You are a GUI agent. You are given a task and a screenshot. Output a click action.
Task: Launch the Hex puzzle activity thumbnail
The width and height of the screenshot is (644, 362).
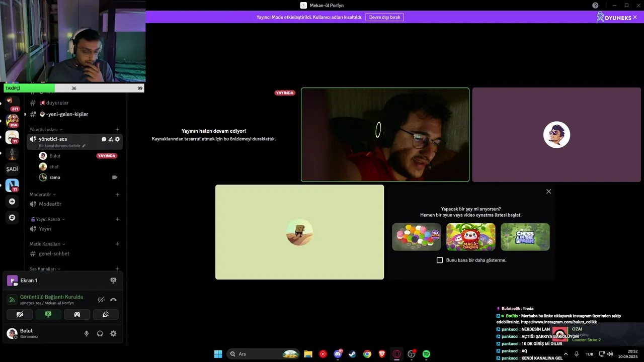tap(417, 237)
